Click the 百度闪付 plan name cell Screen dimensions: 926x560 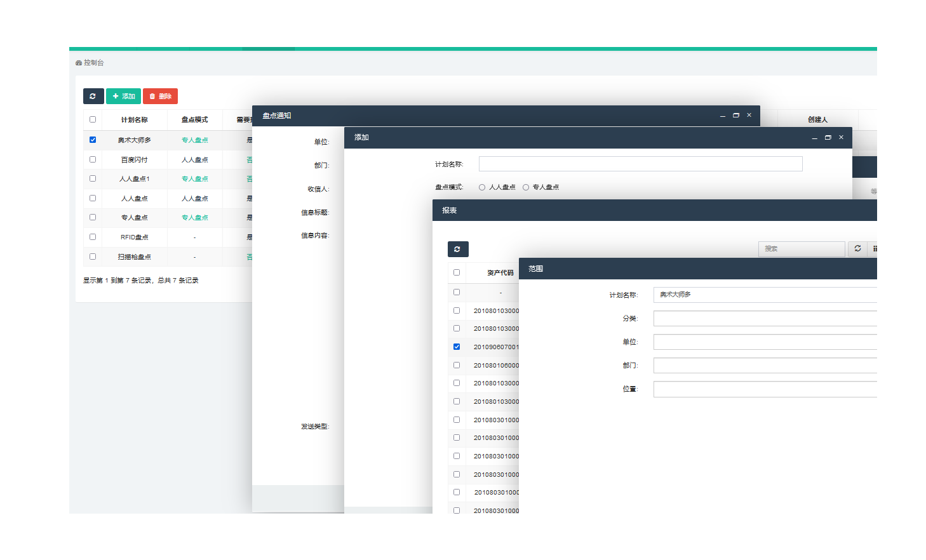pos(135,159)
